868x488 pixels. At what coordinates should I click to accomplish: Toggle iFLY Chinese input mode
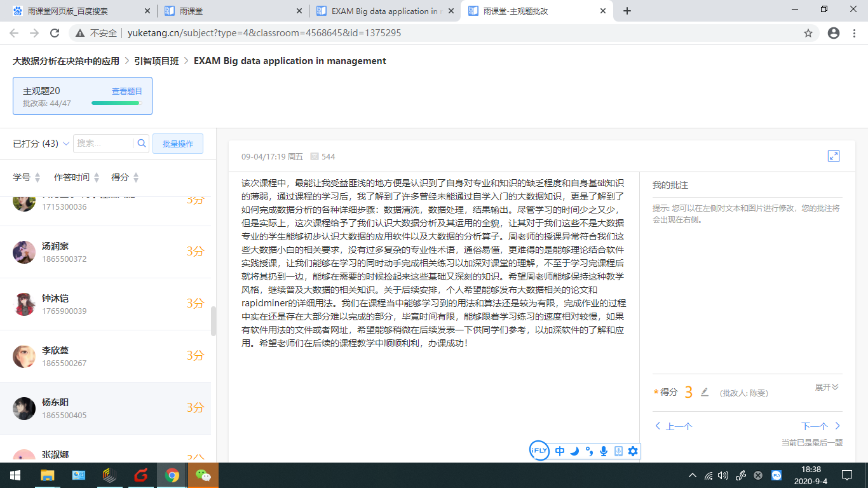560,451
